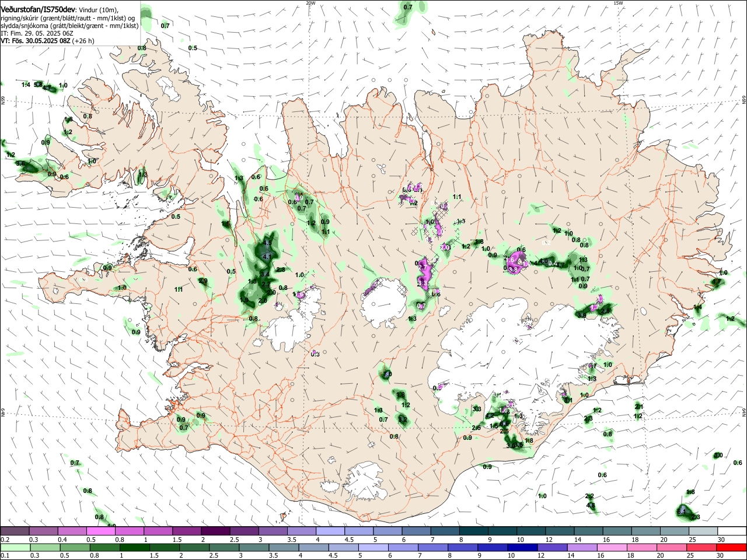
Task: Click the 20W longitude label
Action: [310, 3]
